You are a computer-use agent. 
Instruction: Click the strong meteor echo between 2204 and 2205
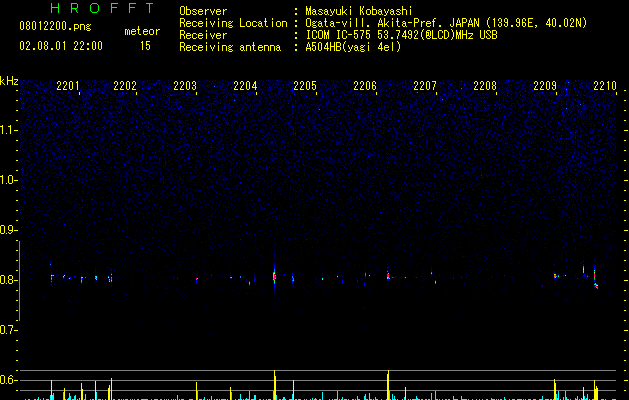[274, 276]
